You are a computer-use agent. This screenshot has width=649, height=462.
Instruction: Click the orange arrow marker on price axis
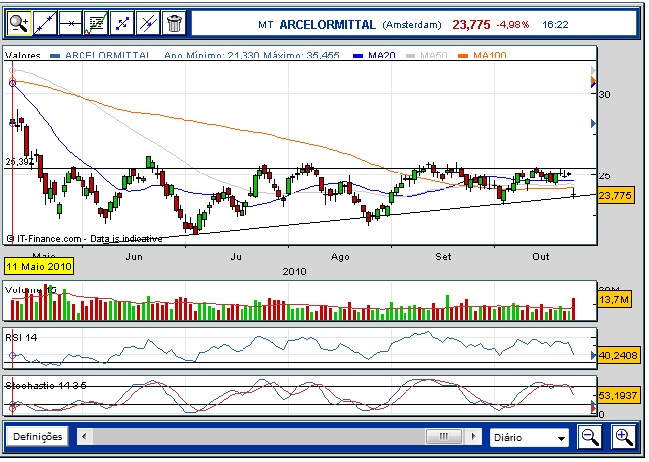[594, 80]
